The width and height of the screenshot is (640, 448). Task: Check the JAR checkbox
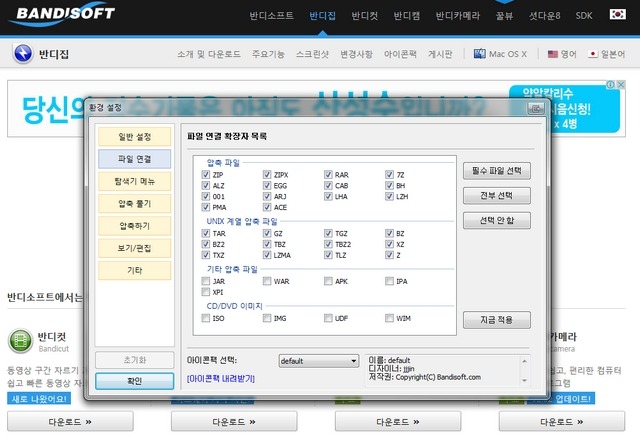click(206, 281)
